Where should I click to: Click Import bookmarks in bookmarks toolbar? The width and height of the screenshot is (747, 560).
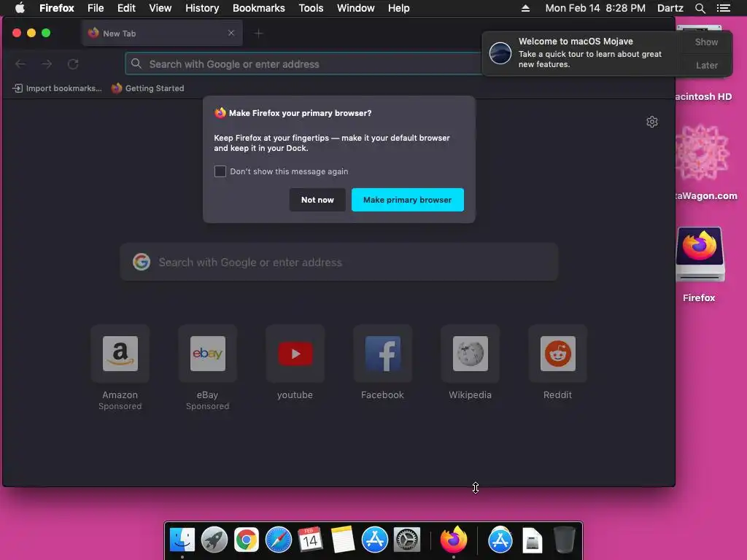[x=57, y=88]
